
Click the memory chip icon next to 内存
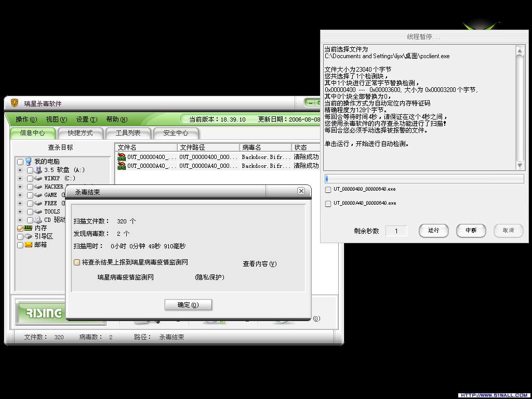(x=28, y=228)
